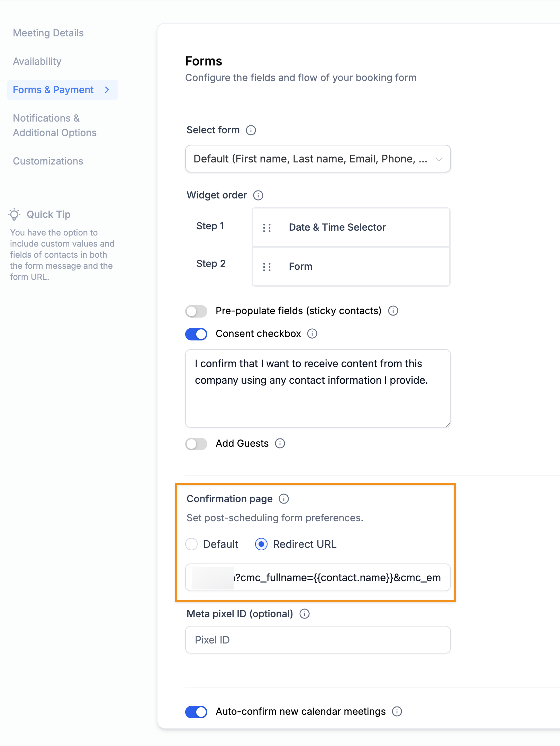This screenshot has height=746, width=560.
Task: Disable Auto-confirm new calendar meetings toggle
Action: point(196,712)
